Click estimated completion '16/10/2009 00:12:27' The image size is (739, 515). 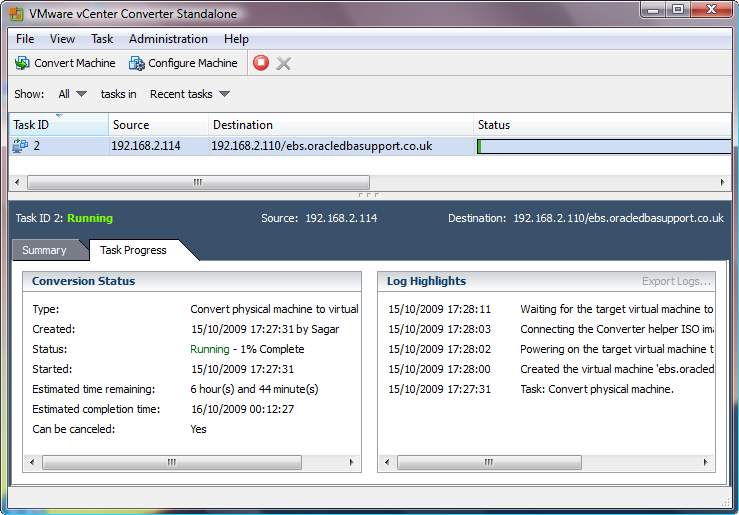(242, 409)
